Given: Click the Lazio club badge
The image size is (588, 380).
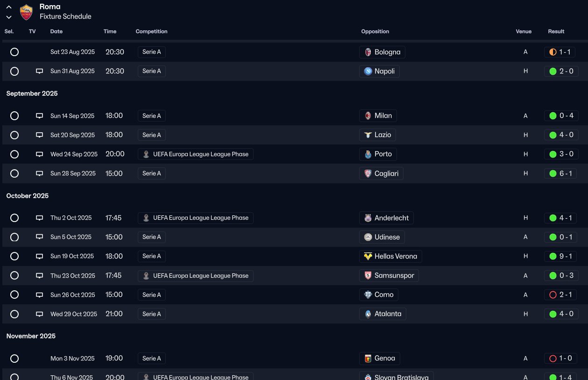Looking at the screenshot, I should pyautogui.click(x=368, y=135).
